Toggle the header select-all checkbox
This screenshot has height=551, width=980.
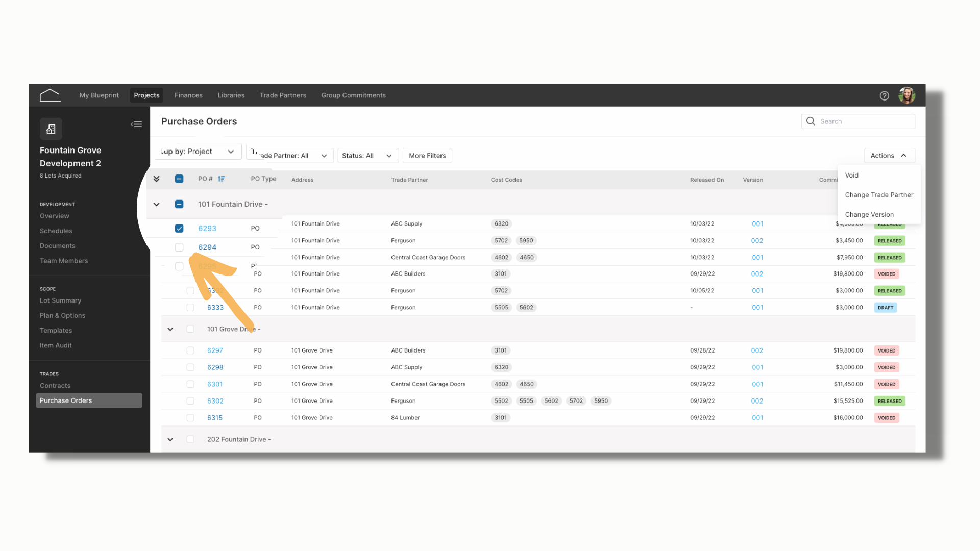[x=179, y=179]
